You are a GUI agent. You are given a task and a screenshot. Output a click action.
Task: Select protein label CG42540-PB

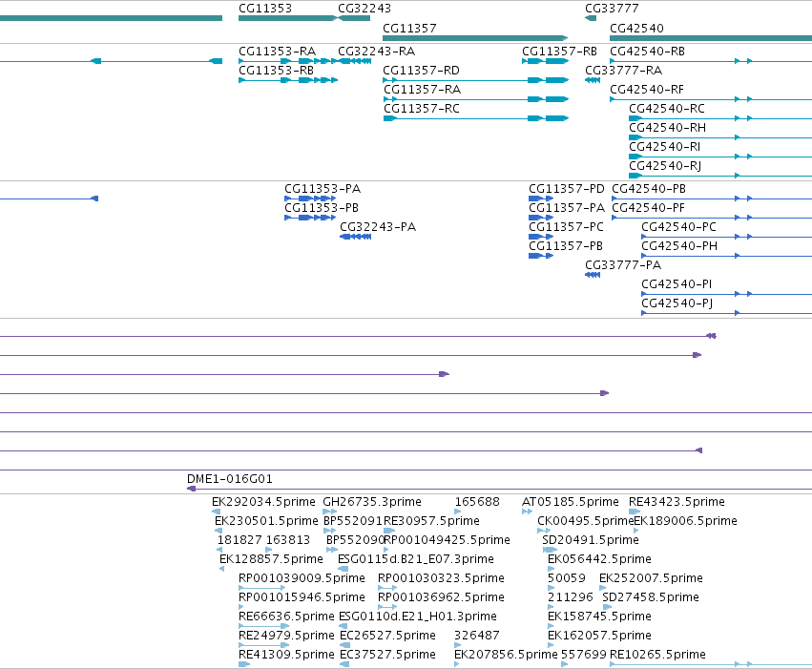[x=649, y=189]
